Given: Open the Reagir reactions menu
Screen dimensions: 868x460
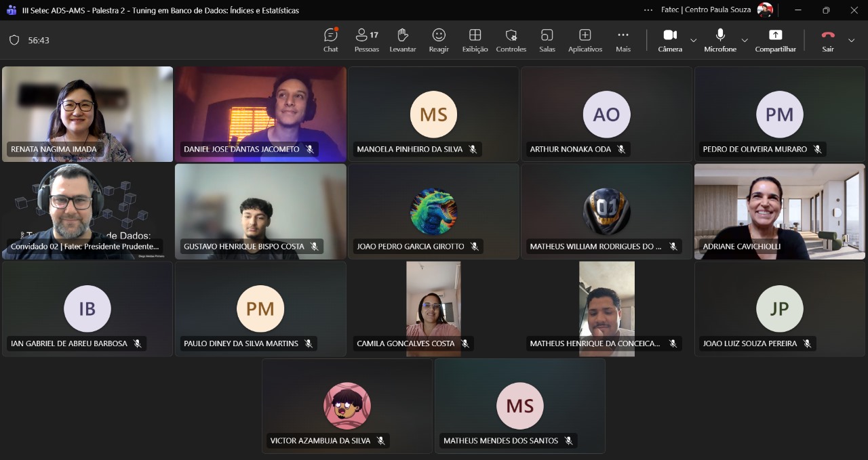Looking at the screenshot, I should coord(439,40).
